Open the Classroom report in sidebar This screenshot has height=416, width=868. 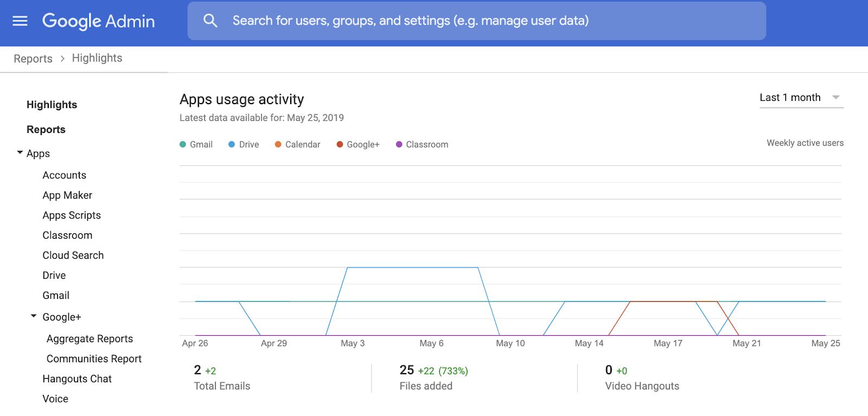(67, 235)
